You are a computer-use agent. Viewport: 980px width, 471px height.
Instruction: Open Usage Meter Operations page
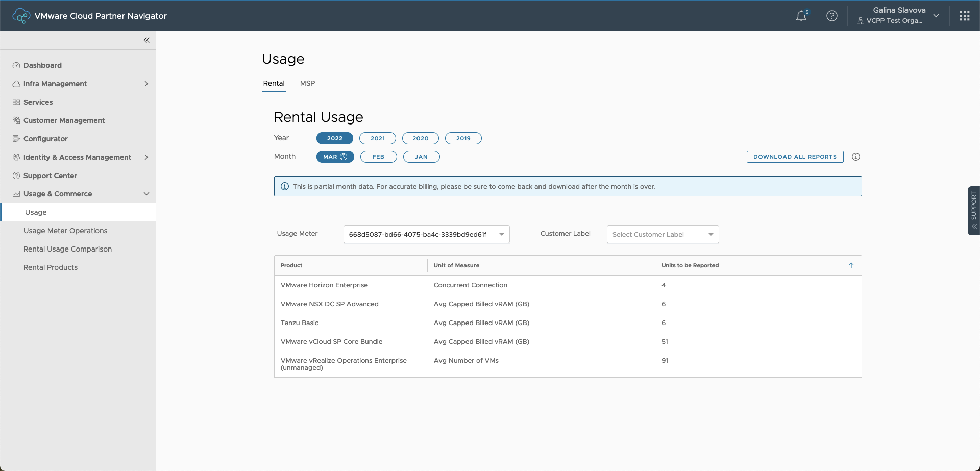point(65,231)
